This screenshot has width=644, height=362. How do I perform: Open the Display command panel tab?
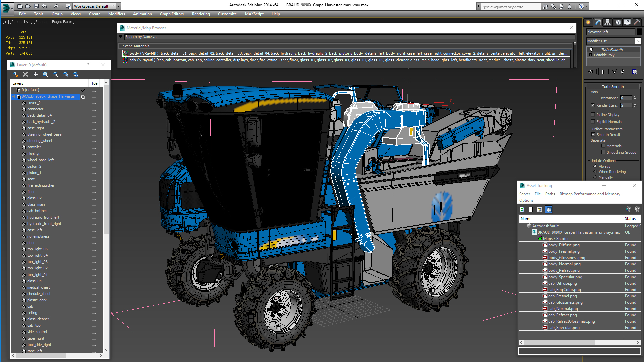(627, 22)
